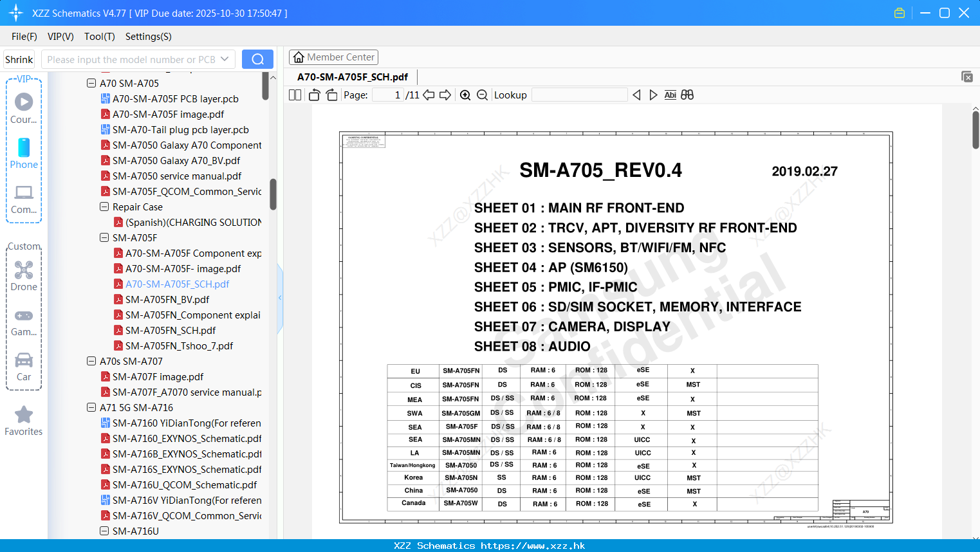Select the Computer category icon
This screenshot has height=552, width=980.
point(24,192)
